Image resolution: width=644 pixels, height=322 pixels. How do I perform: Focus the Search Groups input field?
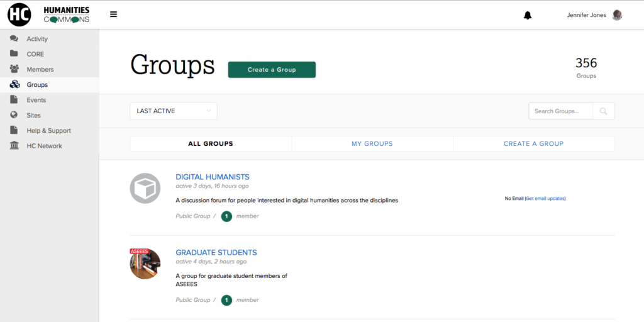point(561,111)
